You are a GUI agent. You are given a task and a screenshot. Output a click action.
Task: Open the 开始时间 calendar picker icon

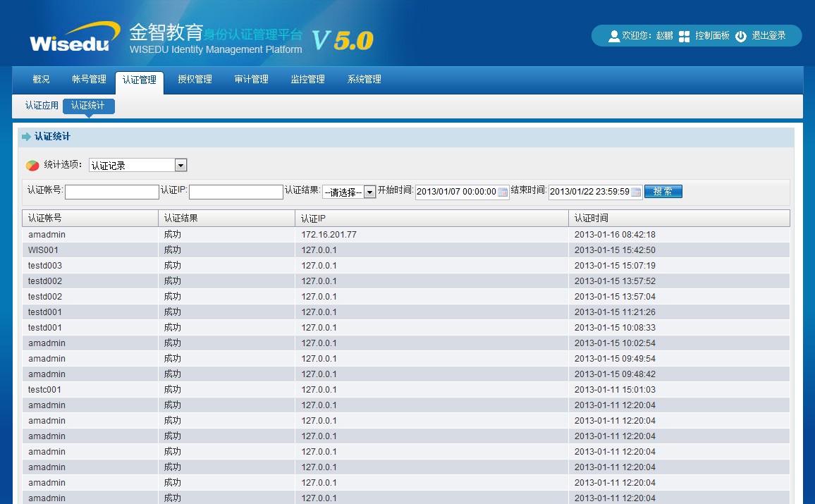point(503,192)
